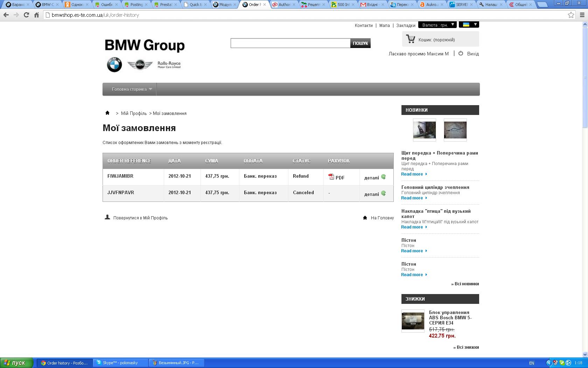Click the house icon beside На Головну

(x=365, y=218)
